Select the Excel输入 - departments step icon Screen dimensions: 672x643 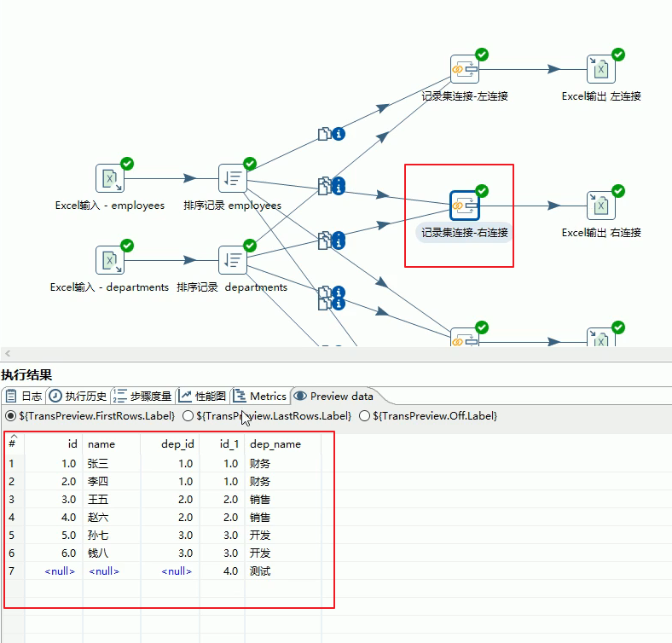(110, 260)
